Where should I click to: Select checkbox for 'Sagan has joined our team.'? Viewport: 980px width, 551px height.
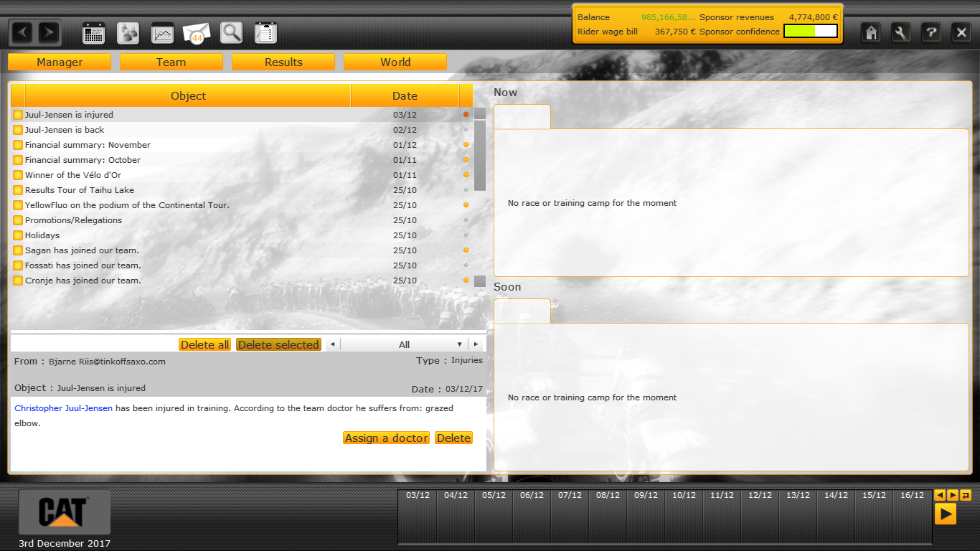18,250
